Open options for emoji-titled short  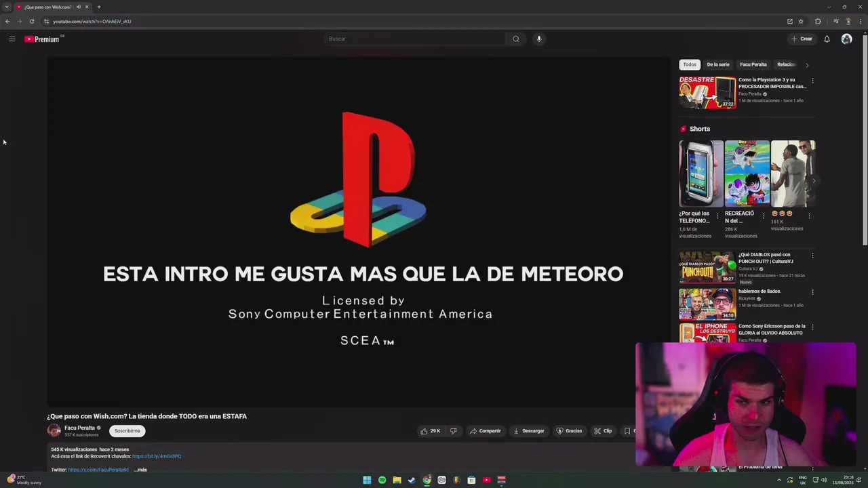808,216
